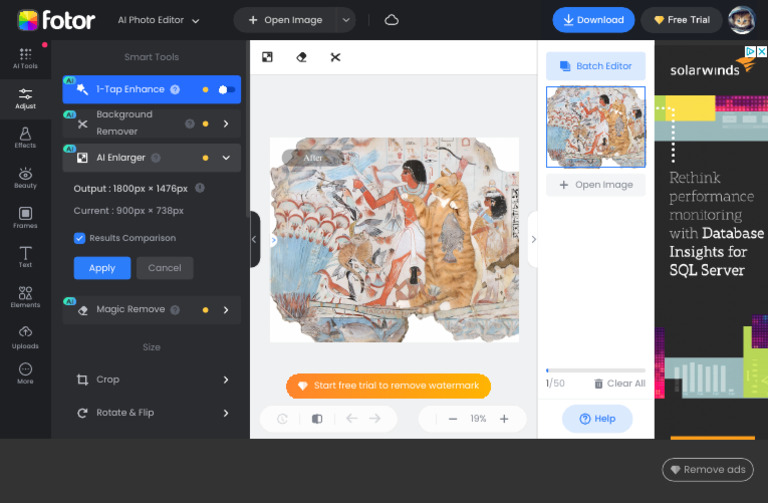This screenshot has width=768, height=503.
Task: Open the Frames sidebar panel
Action: click(25, 217)
